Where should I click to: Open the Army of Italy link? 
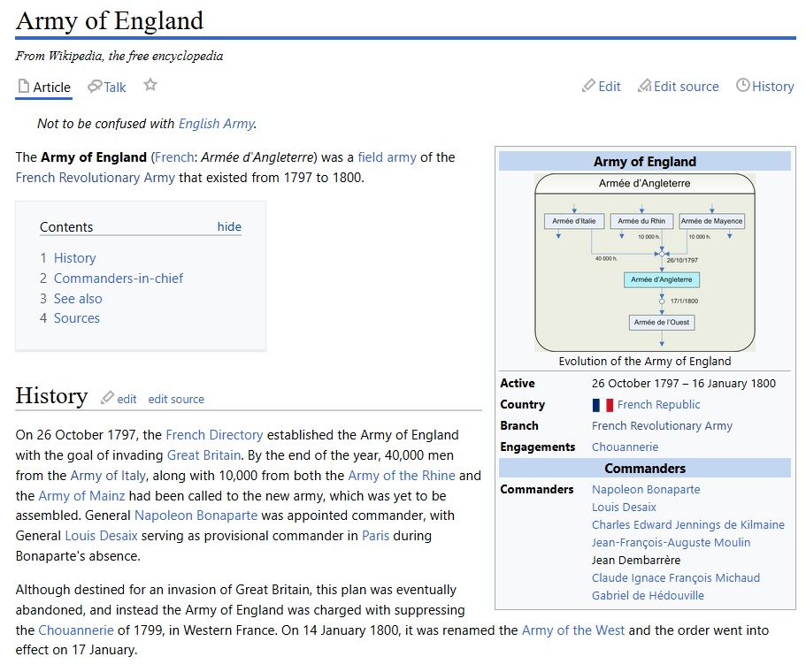pyautogui.click(x=108, y=476)
